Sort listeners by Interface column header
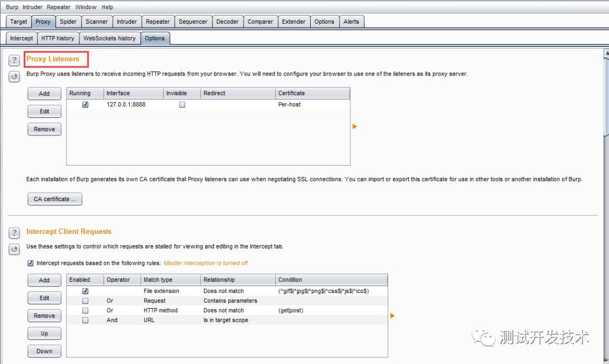609x364 pixels. (x=133, y=93)
